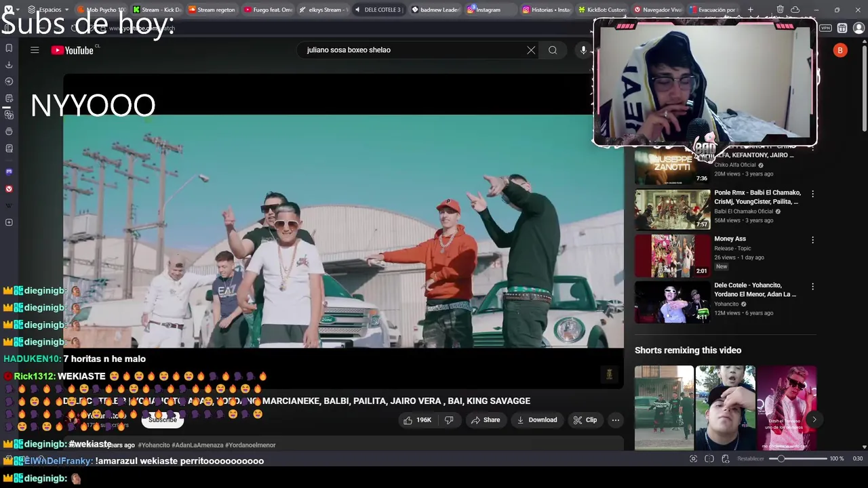The image size is (868, 488).
Task: Switch to the DELE COTELE 3 tab
Action: click(x=378, y=9)
